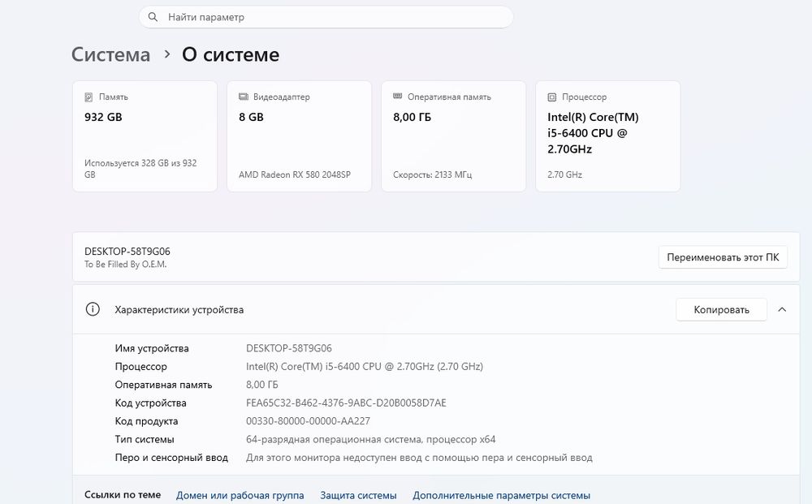The height and width of the screenshot is (504, 812).
Task: Click the CPU icon on Процессор card
Action: 552,97
